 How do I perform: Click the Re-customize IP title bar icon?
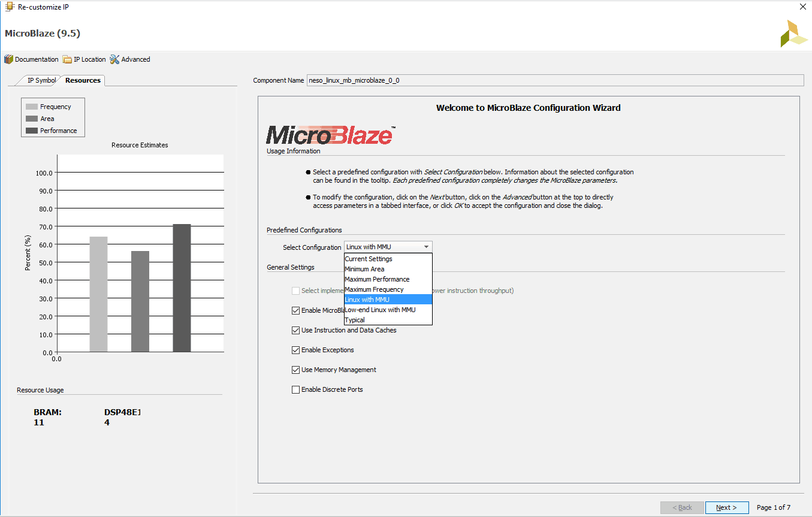[x=10, y=7]
